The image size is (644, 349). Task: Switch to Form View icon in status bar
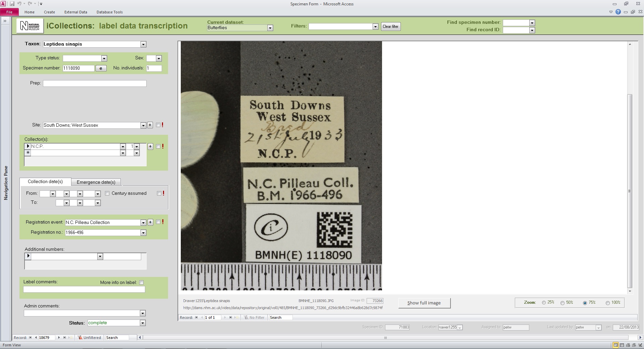tap(615, 345)
